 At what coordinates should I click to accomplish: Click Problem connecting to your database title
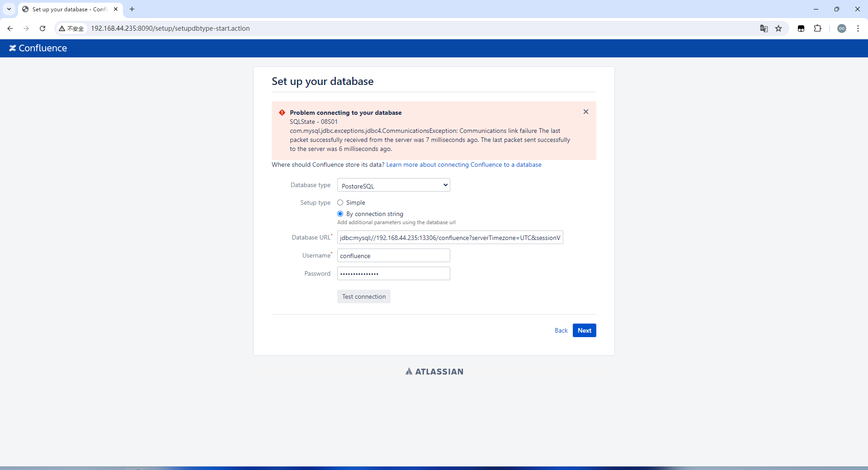point(346,113)
